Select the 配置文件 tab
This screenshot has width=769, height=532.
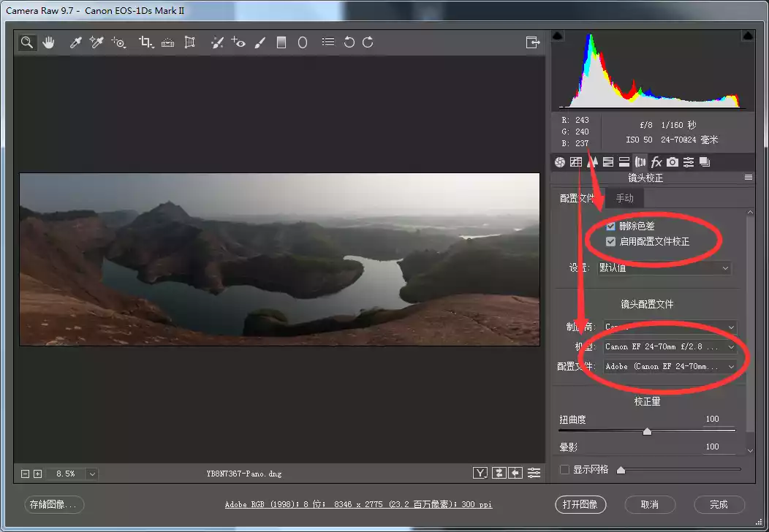(577, 198)
